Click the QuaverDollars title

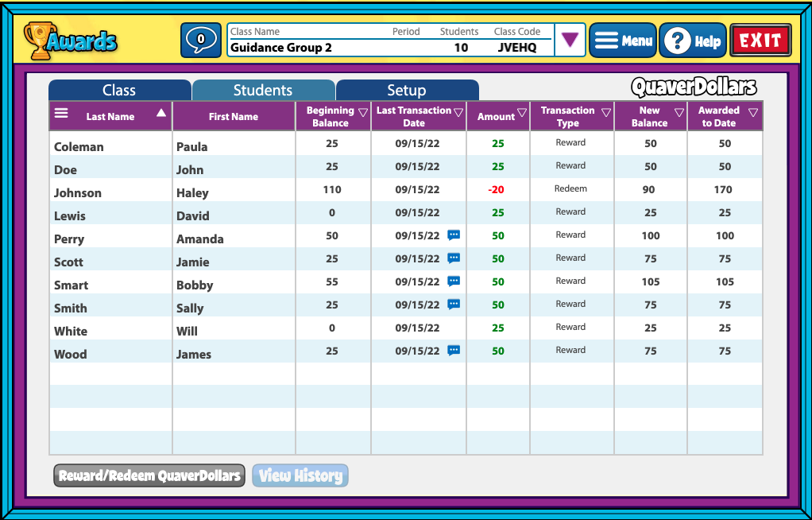tap(694, 87)
